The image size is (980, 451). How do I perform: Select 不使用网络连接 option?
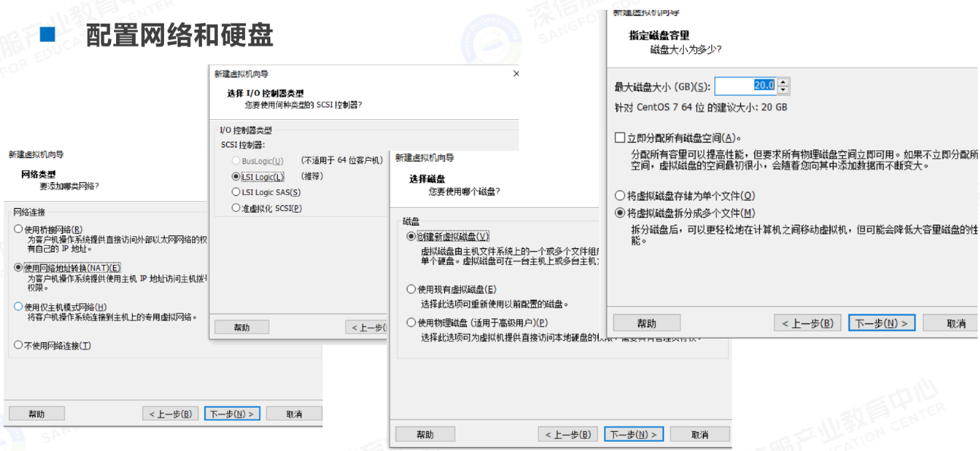click(18, 345)
